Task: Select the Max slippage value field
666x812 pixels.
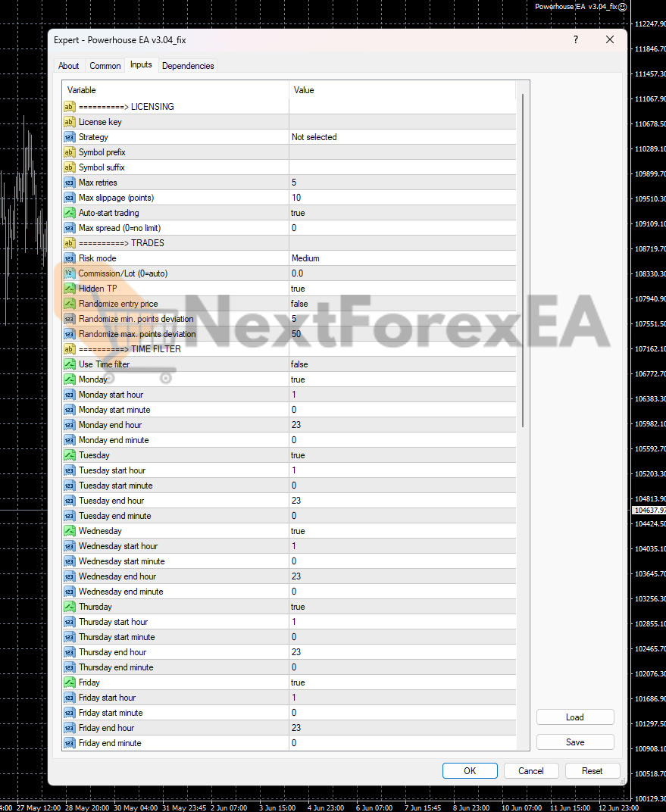Action: (402, 198)
